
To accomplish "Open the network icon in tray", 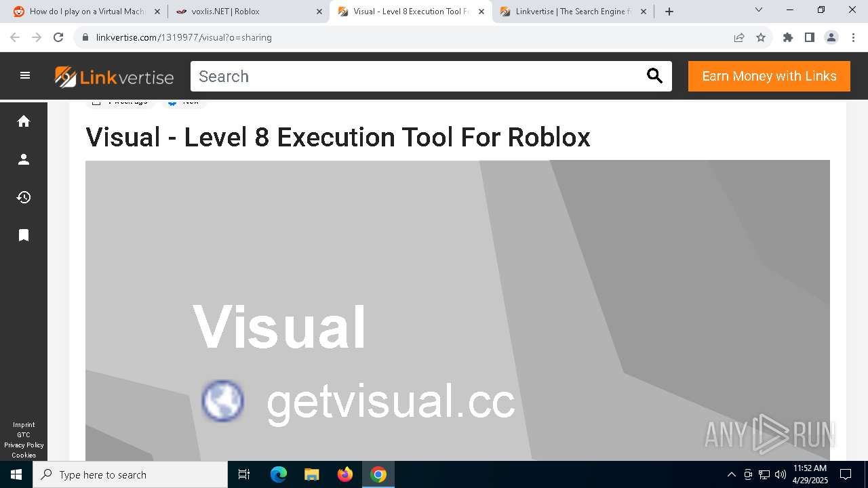I will [x=764, y=474].
